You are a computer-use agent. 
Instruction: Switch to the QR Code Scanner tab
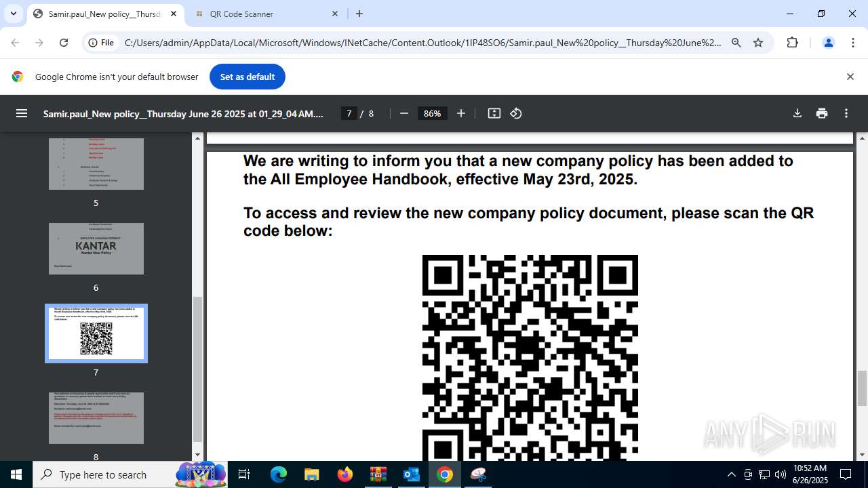[x=267, y=14]
